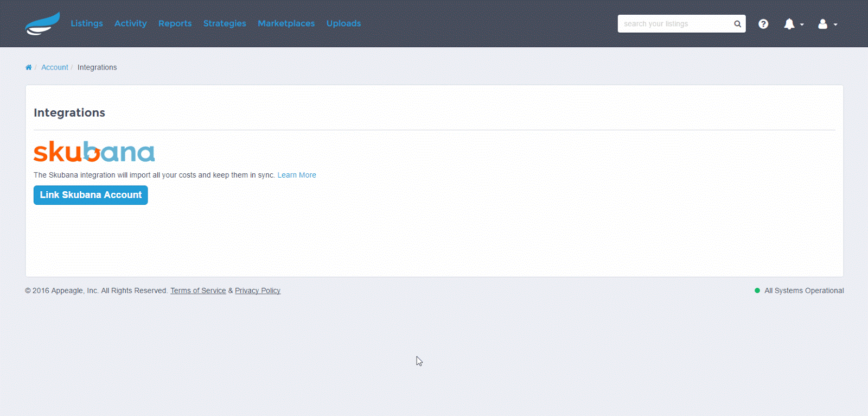Open the Listings menu
The height and width of the screenshot is (416, 868).
pyautogui.click(x=87, y=23)
